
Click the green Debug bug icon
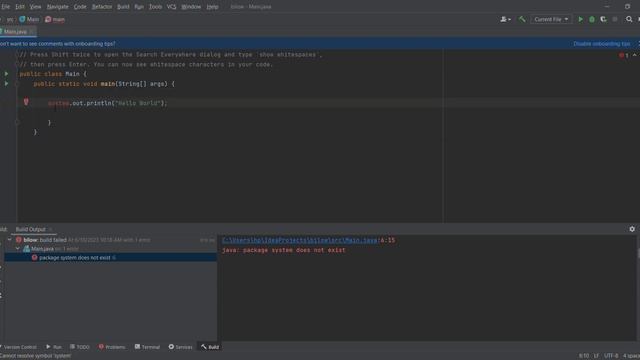tap(592, 19)
